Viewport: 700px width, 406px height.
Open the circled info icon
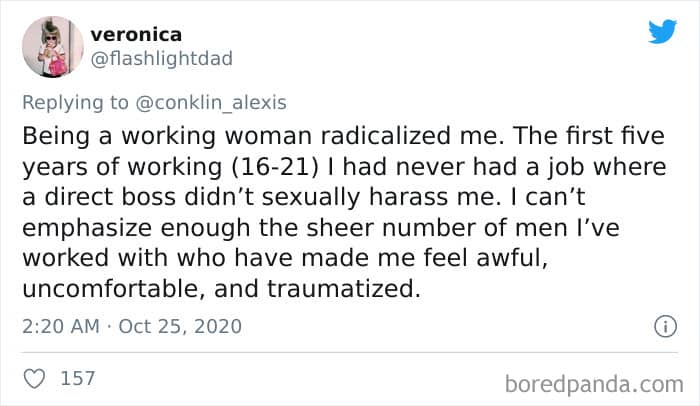[x=661, y=326]
